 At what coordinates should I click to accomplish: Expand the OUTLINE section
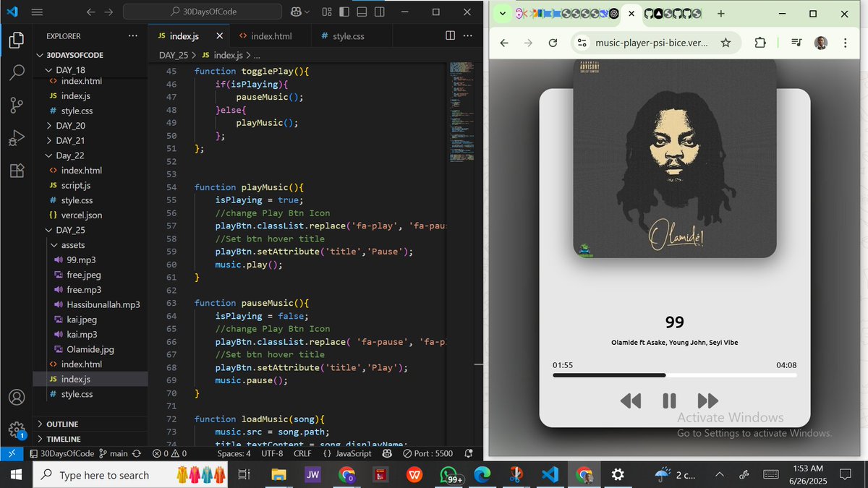(90, 424)
